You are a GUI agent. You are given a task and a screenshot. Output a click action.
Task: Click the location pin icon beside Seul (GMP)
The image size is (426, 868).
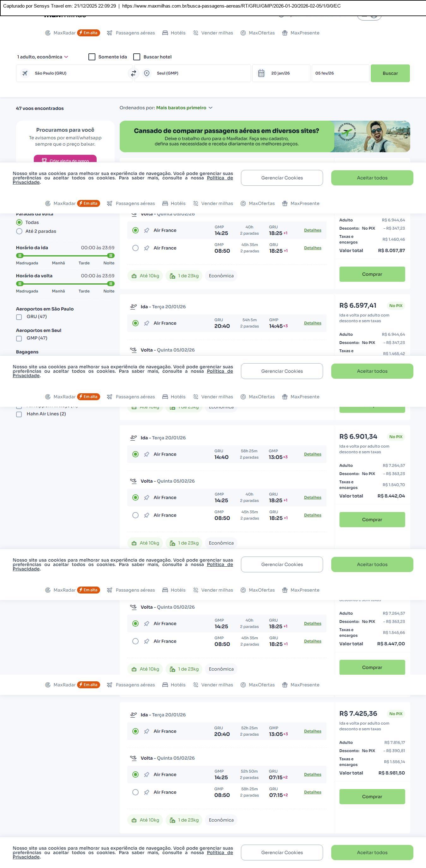[x=147, y=73]
